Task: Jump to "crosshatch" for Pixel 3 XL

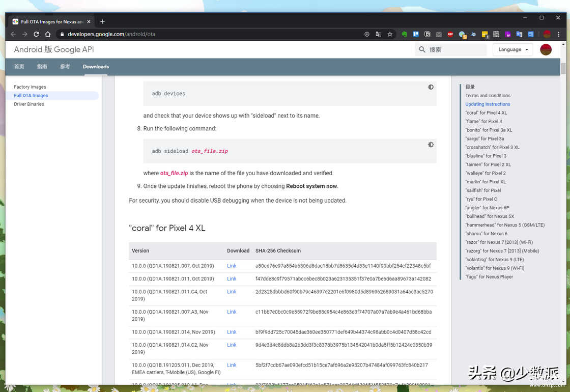Action: click(492, 148)
